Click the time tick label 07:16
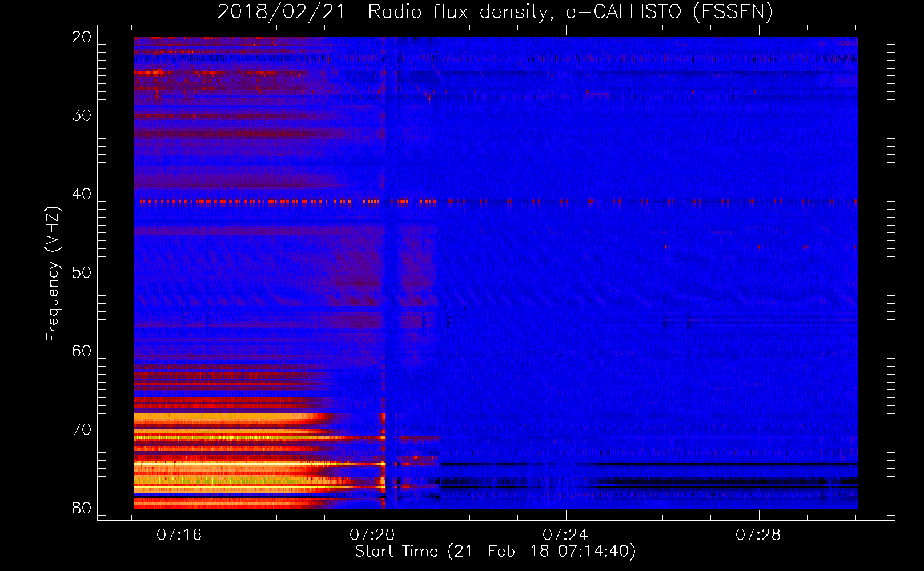Viewport: 924px width, 571px height. click(179, 535)
